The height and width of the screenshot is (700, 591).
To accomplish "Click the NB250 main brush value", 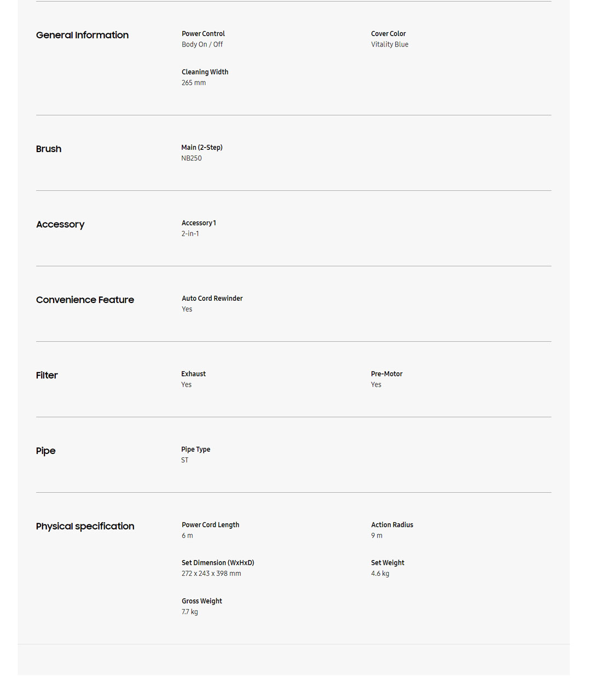I will pos(192,159).
